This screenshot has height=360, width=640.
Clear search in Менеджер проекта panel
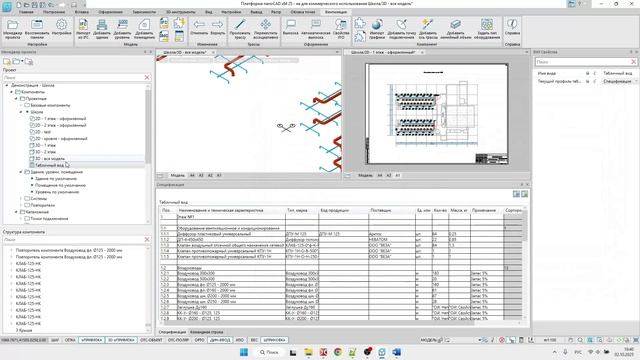point(147,77)
